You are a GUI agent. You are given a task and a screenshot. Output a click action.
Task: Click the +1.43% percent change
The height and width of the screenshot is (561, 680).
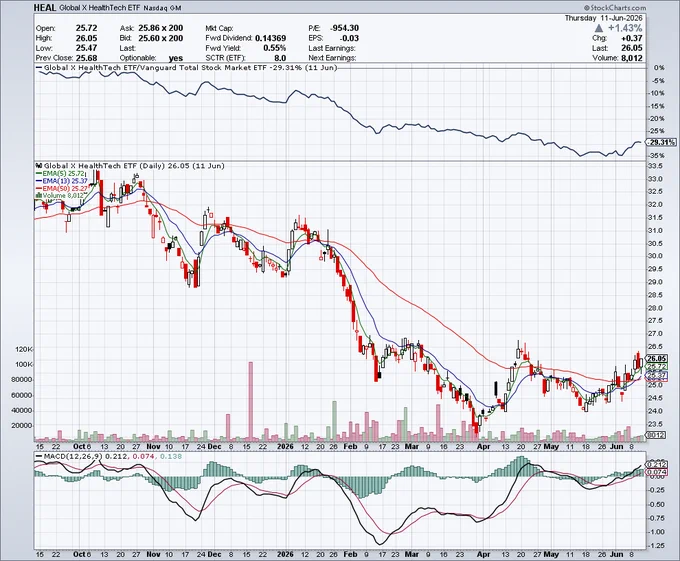pyautogui.click(x=624, y=28)
